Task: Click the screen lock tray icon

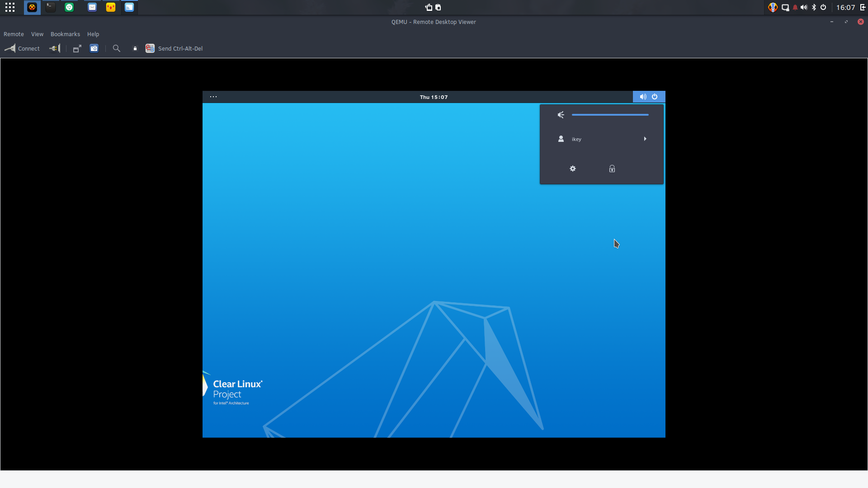Action: pos(785,7)
